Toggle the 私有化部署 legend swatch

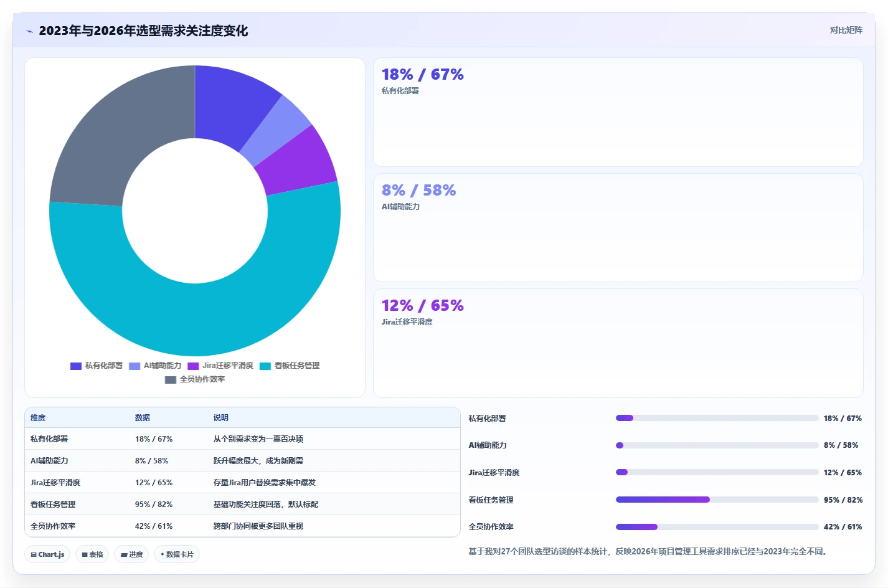tap(76, 366)
